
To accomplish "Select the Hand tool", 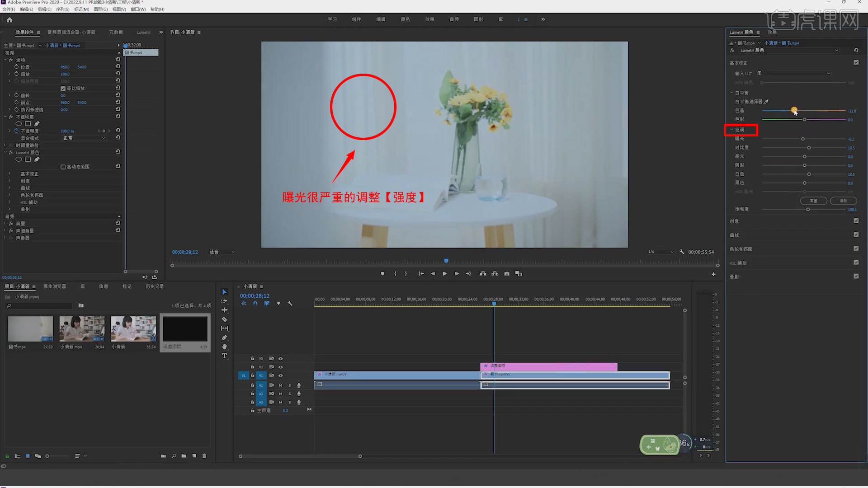I will click(x=224, y=347).
